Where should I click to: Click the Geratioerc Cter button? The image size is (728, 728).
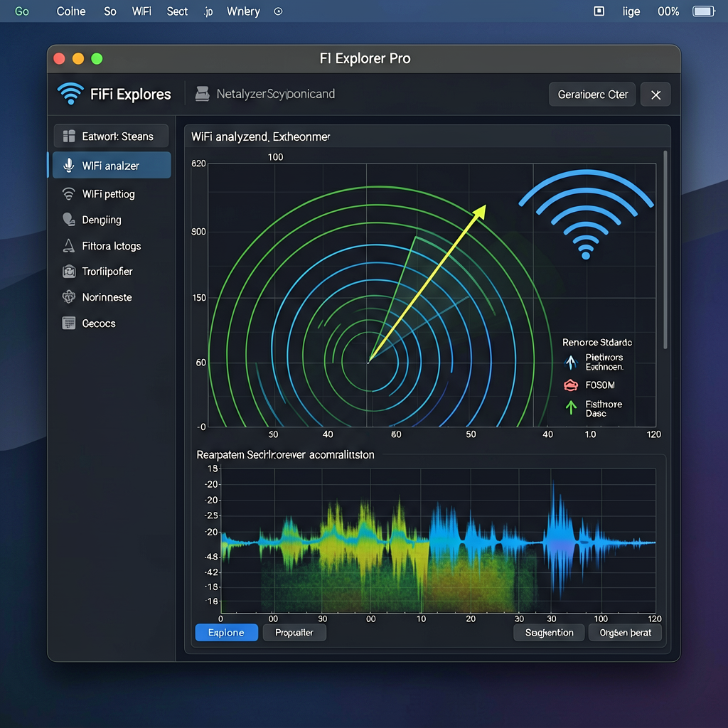point(592,95)
